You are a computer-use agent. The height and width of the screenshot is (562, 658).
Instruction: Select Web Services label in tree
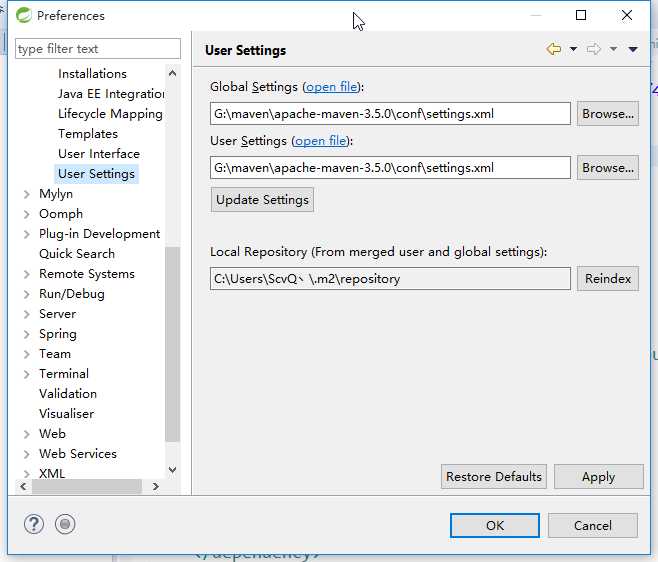pyautogui.click(x=78, y=454)
